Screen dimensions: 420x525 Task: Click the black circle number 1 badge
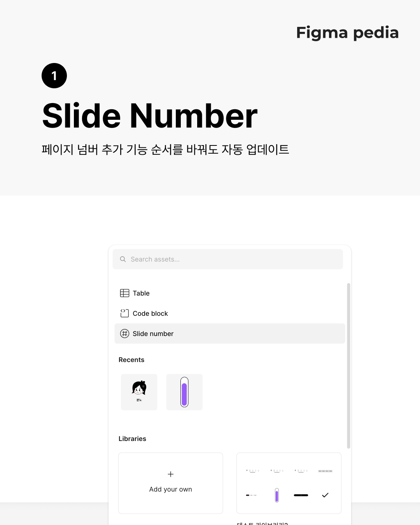click(x=54, y=75)
